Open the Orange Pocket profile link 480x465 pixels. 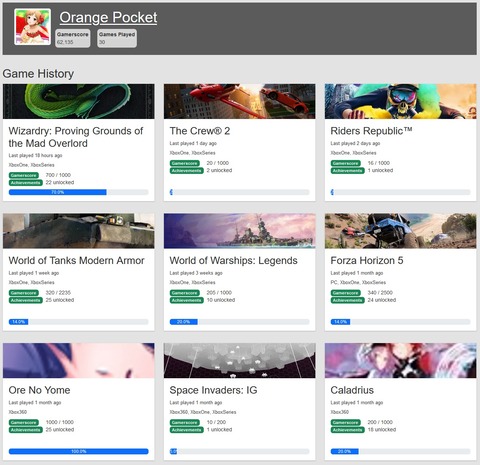pos(108,17)
